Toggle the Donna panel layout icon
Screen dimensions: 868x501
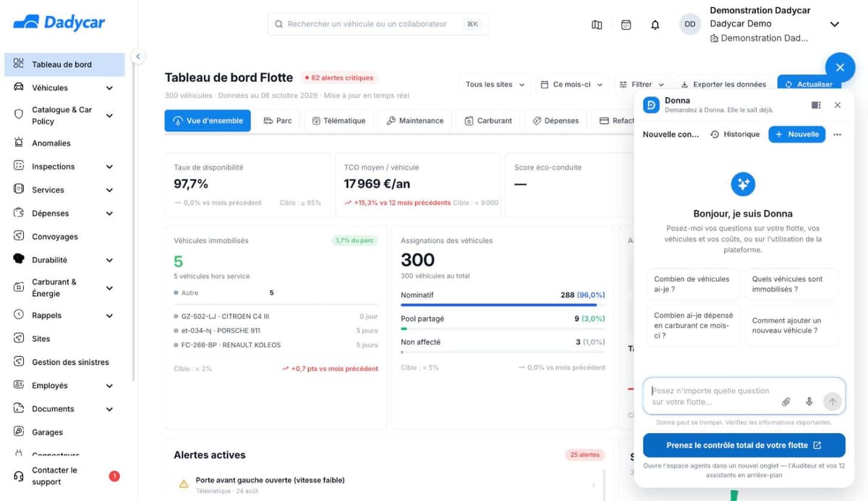pyautogui.click(x=816, y=105)
